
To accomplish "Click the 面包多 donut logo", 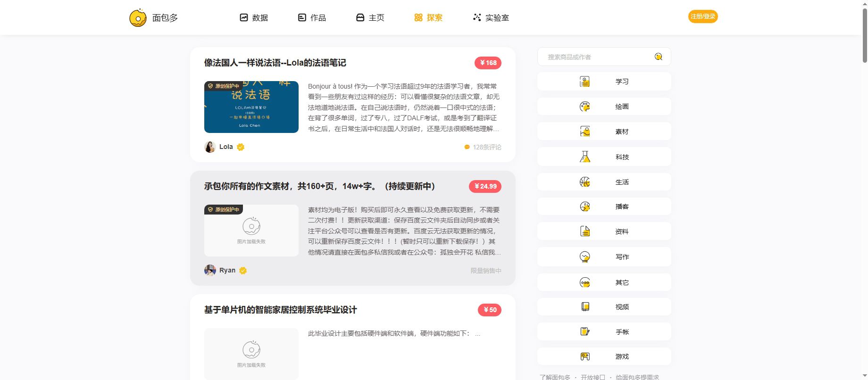I will 138,18.
